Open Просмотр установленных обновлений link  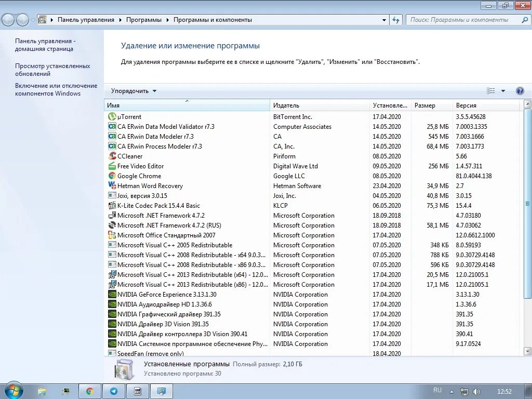click(52, 70)
